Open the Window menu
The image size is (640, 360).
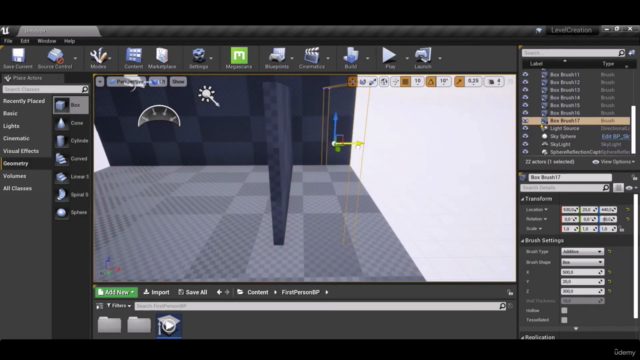point(47,41)
